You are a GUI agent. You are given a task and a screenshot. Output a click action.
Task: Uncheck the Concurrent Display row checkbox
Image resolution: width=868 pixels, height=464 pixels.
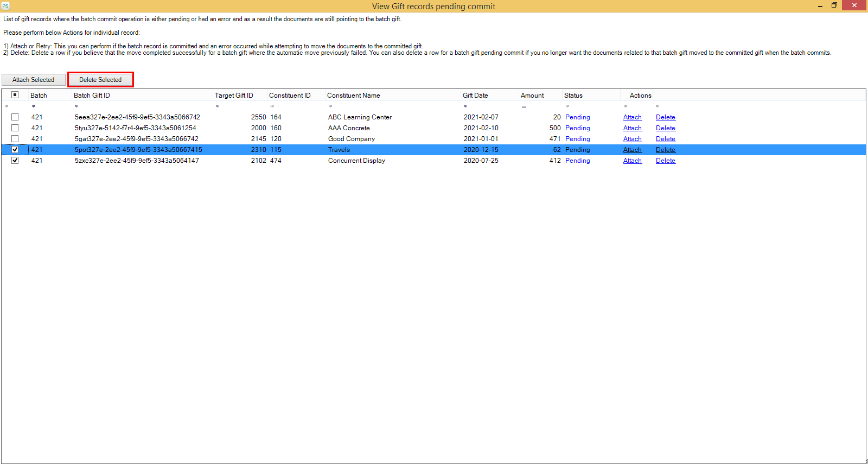15,161
